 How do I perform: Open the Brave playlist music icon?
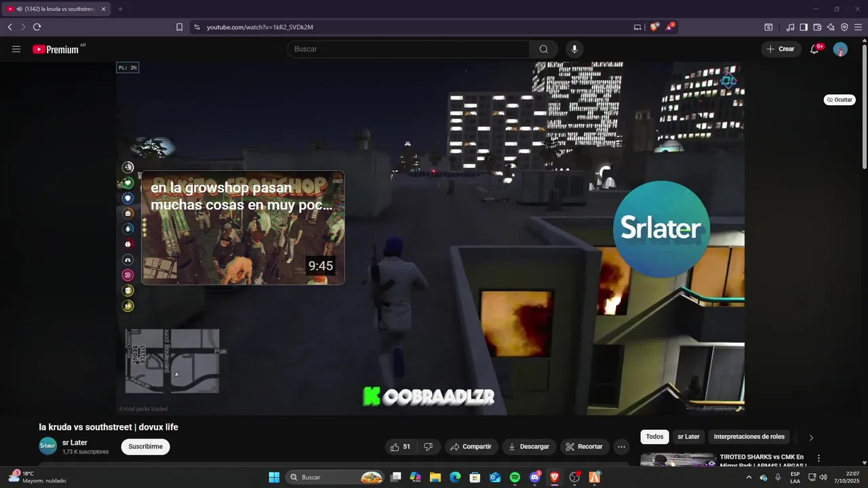(x=790, y=27)
